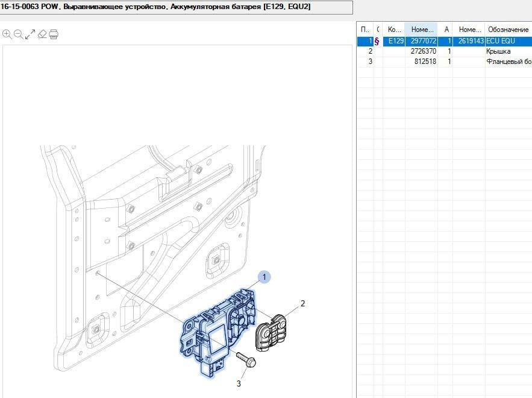This screenshot has width=532, height=398.
Task: Click the 'A' column header
Action: pyautogui.click(x=446, y=29)
